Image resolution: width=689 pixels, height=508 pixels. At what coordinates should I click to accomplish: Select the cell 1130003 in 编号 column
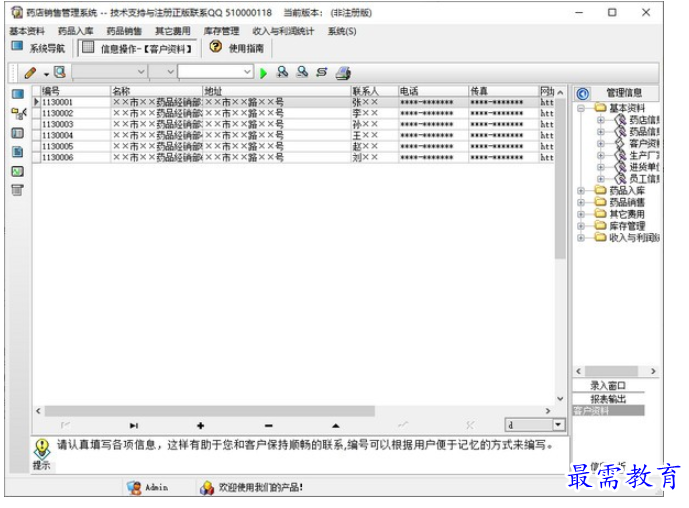(x=75, y=124)
